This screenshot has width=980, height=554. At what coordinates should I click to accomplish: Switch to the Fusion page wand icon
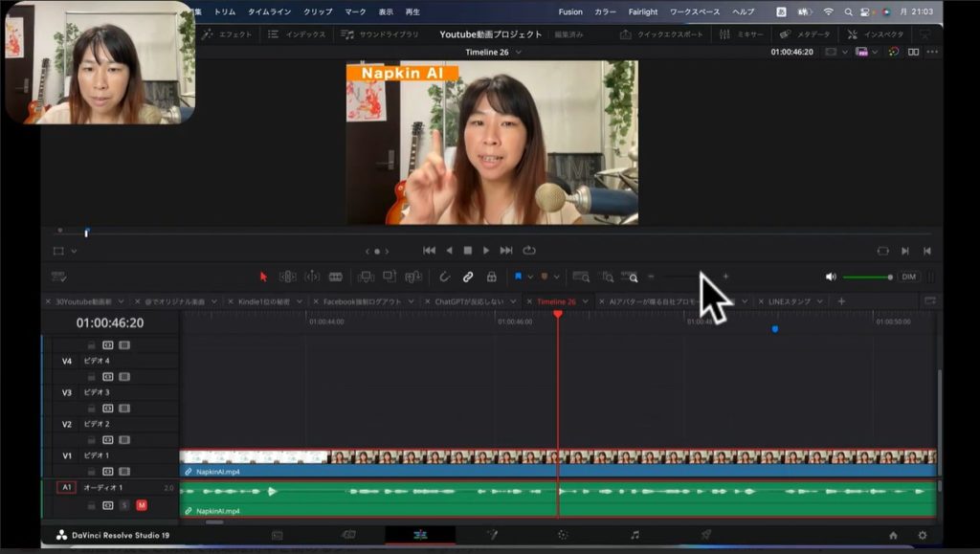pos(492,535)
